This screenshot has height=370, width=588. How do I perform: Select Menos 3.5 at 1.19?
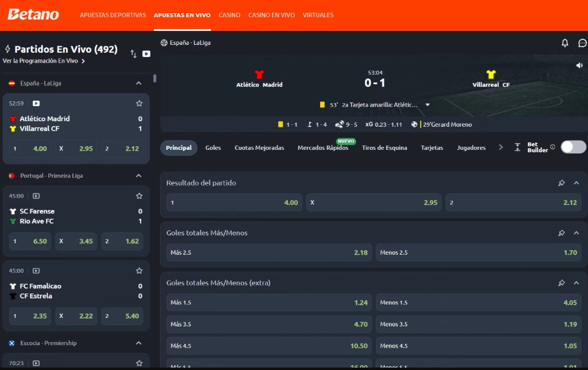coord(478,325)
